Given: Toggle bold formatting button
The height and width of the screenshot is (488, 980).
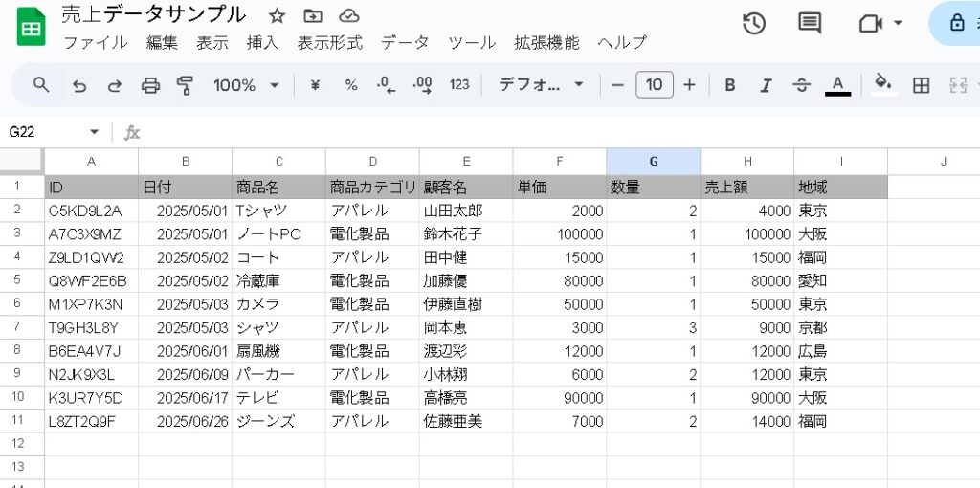Looking at the screenshot, I should 729,85.
